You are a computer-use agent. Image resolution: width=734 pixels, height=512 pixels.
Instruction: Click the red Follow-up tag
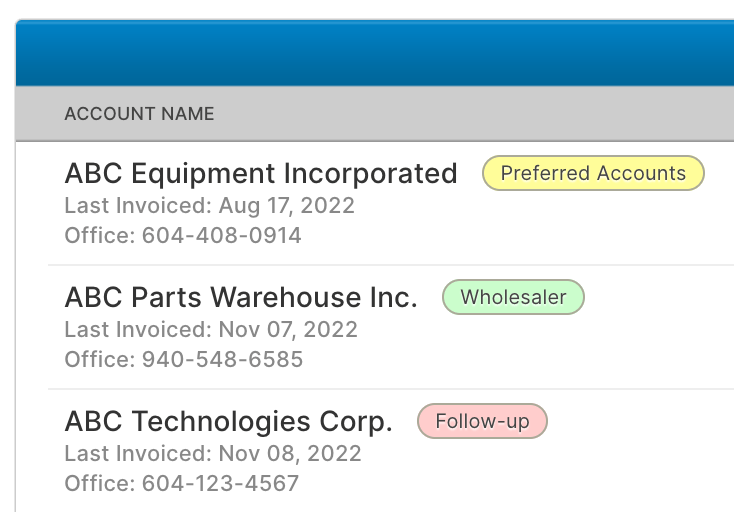pos(482,421)
